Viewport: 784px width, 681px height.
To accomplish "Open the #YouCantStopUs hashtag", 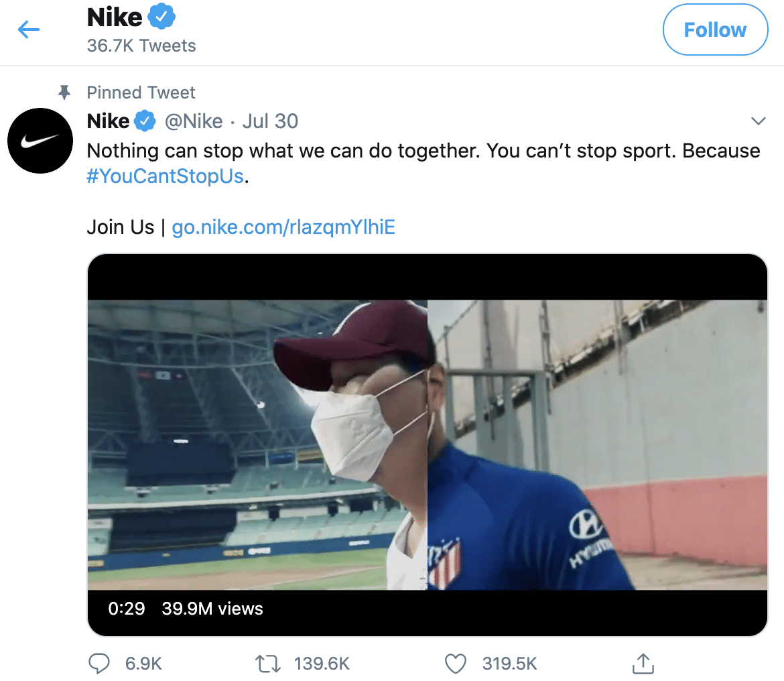I will pyautogui.click(x=165, y=178).
